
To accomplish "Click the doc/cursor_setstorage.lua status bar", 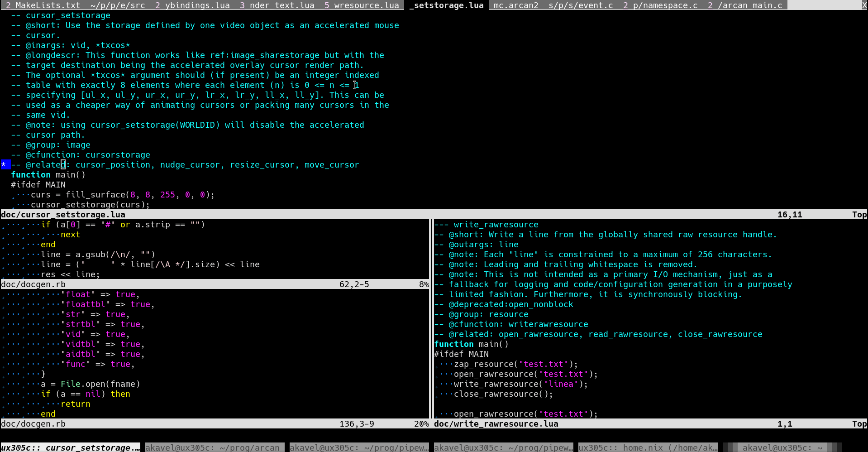I will pos(63,214).
